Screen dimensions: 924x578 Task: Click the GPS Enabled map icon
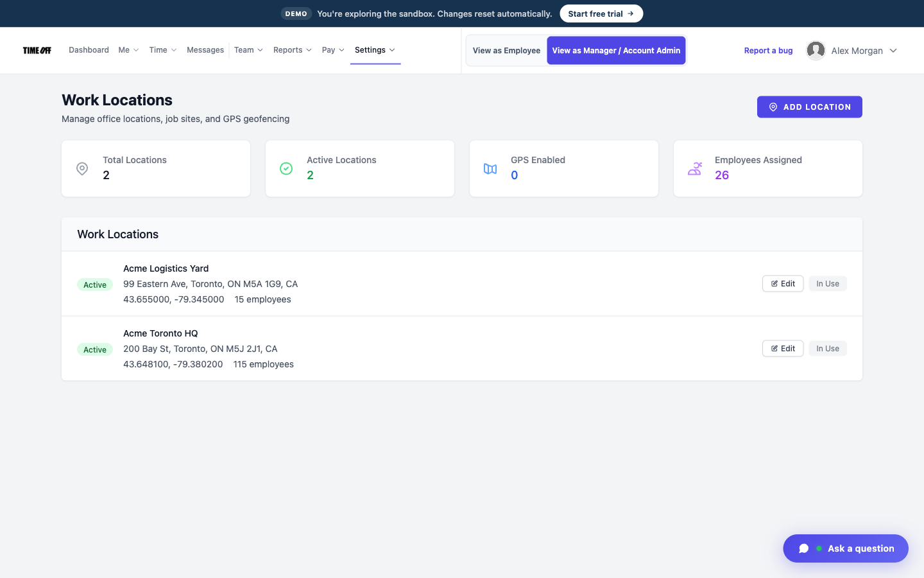490,169
